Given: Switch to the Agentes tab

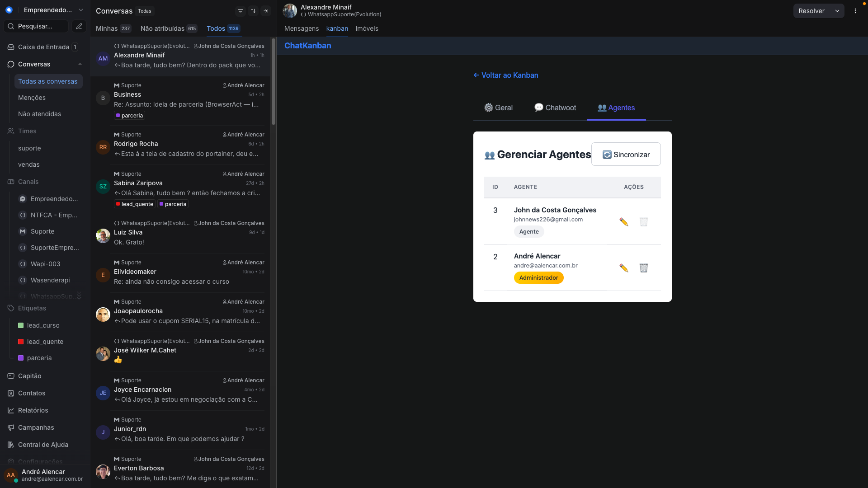Looking at the screenshot, I should pyautogui.click(x=616, y=108).
